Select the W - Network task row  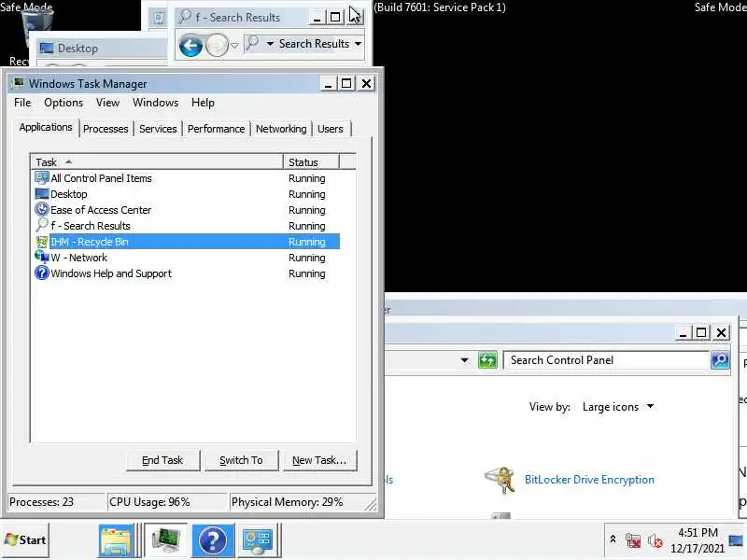coord(187,258)
